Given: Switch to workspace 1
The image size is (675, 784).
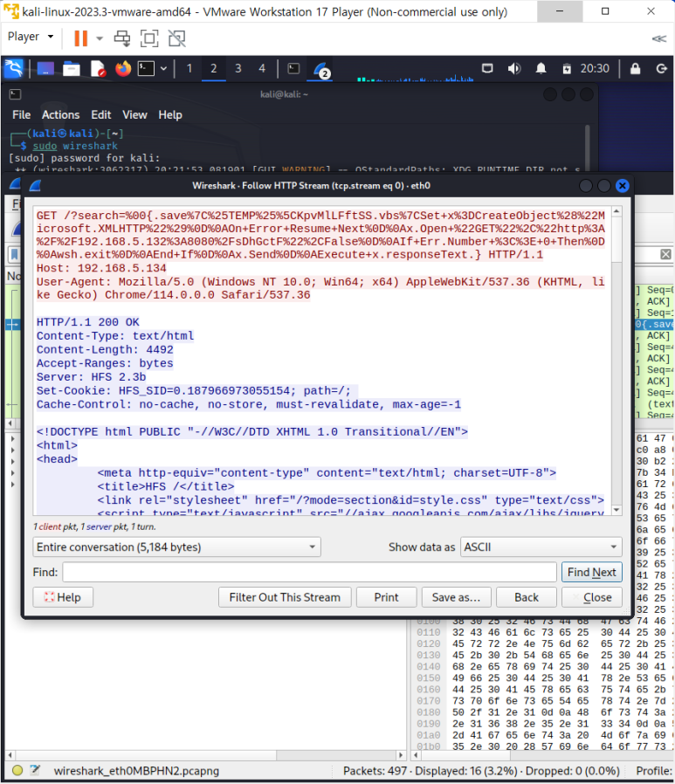Looking at the screenshot, I should 189,68.
